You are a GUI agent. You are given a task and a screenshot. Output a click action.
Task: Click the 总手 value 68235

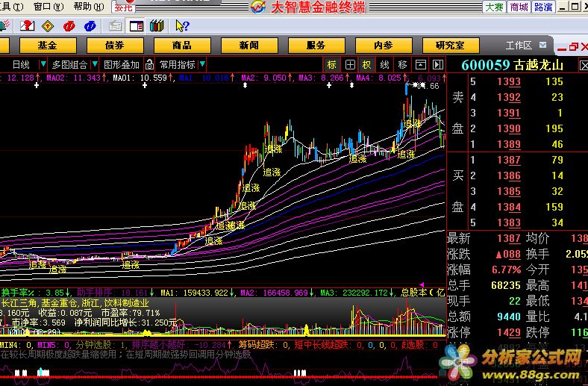506,285
